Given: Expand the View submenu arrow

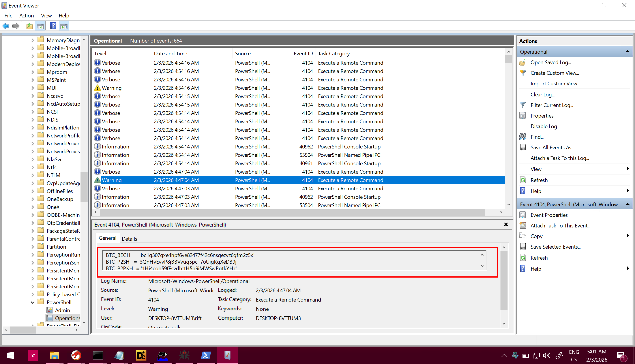Looking at the screenshot, I should click(x=628, y=169).
